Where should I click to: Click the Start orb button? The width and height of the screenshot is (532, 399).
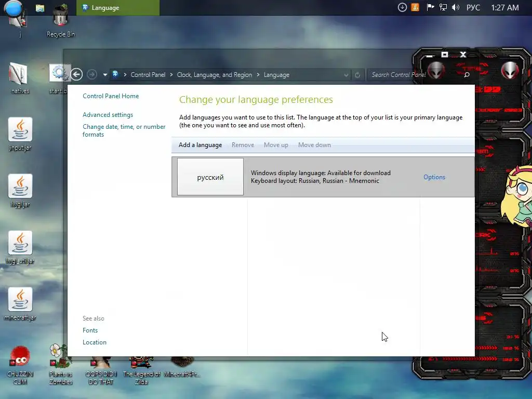[x=14, y=7]
